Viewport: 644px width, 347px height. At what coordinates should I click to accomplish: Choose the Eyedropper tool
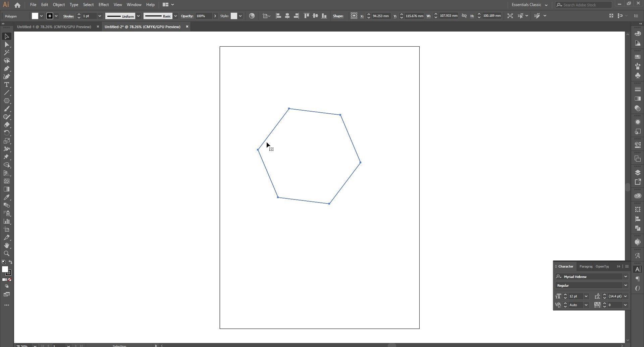point(6,197)
